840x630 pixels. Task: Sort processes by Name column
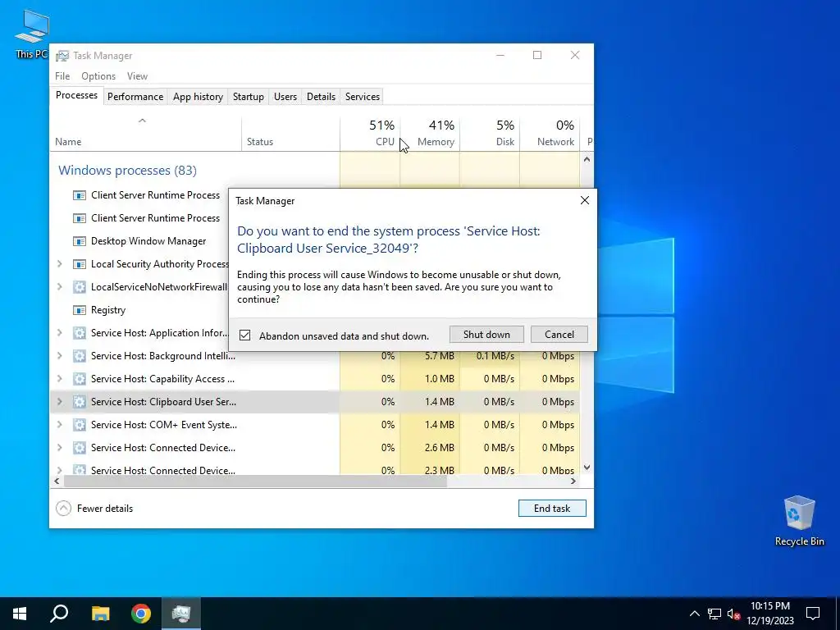point(146,133)
